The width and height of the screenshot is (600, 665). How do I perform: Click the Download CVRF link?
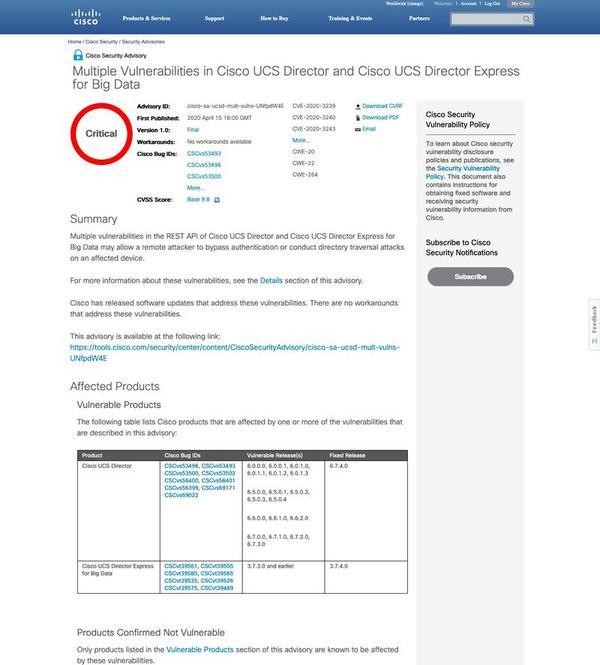pyautogui.click(x=382, y=106)
